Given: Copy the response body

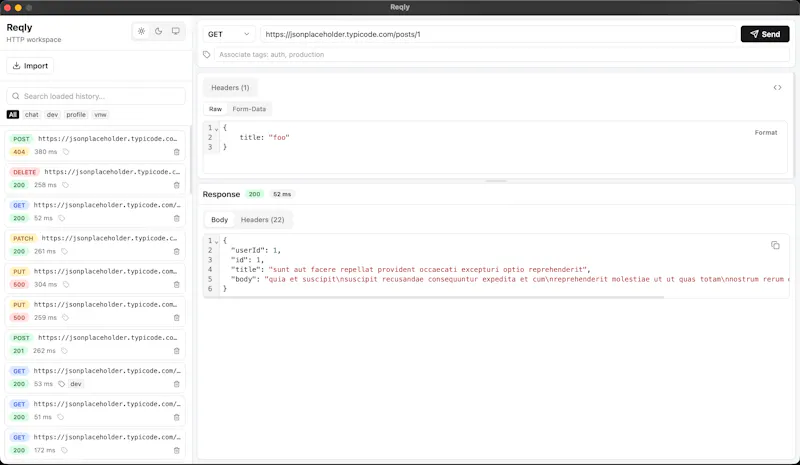Looking at the screenshot, I should pos(775,246).
